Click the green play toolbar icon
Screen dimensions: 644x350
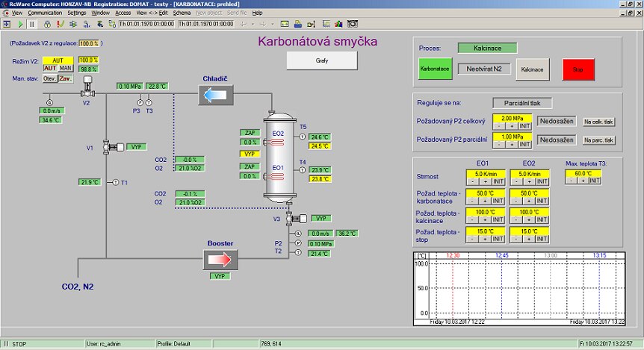(x=20, y=24)
